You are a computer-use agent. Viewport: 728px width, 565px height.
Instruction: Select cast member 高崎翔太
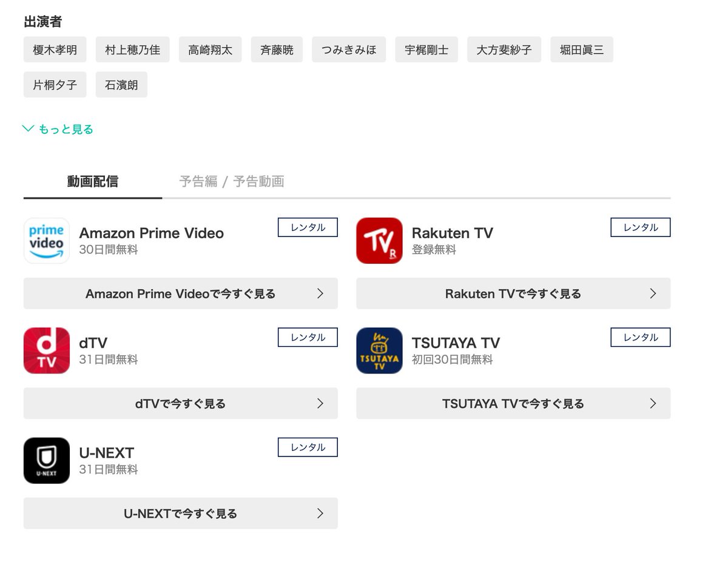pos(211,50)
